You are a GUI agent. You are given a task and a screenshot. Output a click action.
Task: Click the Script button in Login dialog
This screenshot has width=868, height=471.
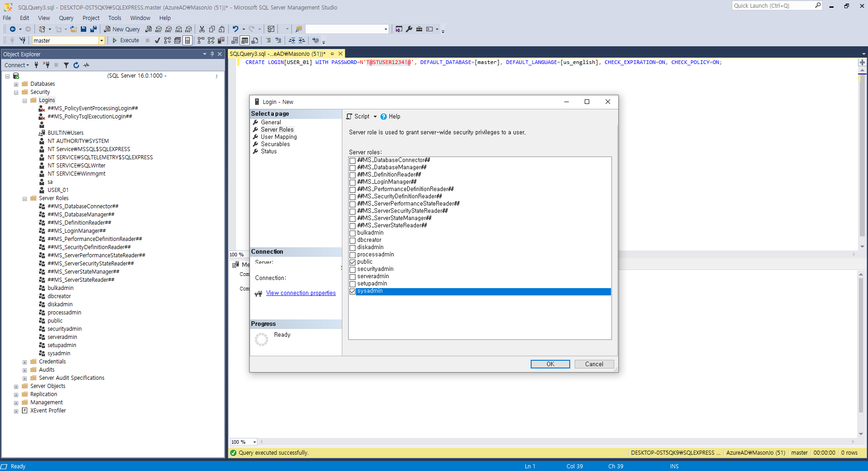[x=358, y=117]
